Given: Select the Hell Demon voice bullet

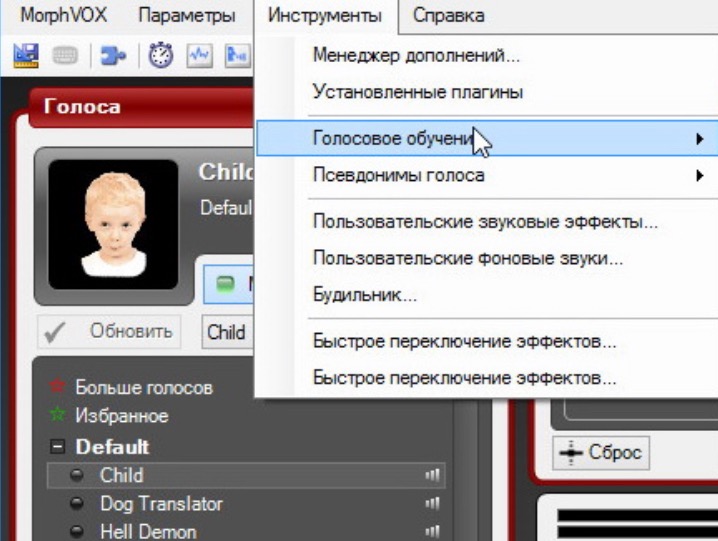Looking at the screenshot, I should pyautogui.click(x=77, y=532).
